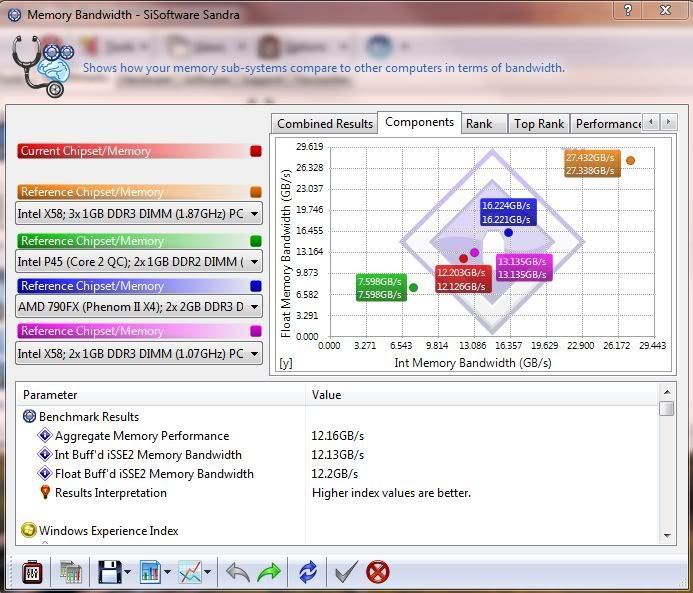This screenshot has height=593, width=693.
Task: Click the grey back arrow icon
Action: click(x=237, y=573)
